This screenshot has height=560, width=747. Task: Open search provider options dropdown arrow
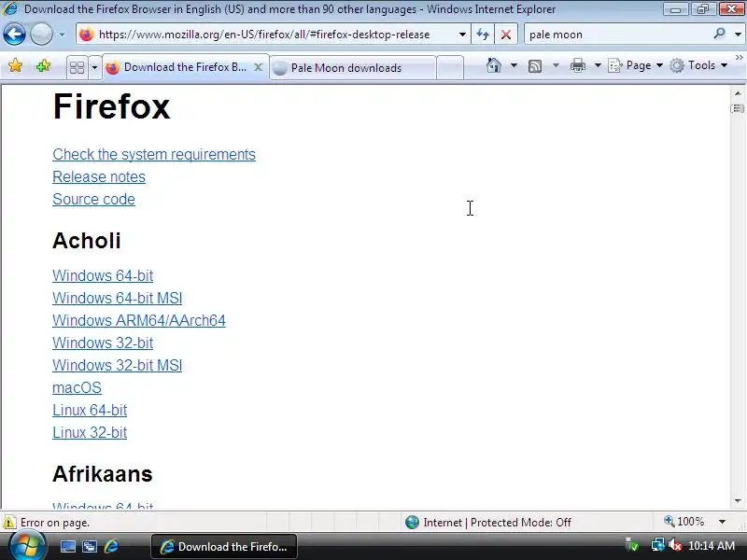[738, 35]
